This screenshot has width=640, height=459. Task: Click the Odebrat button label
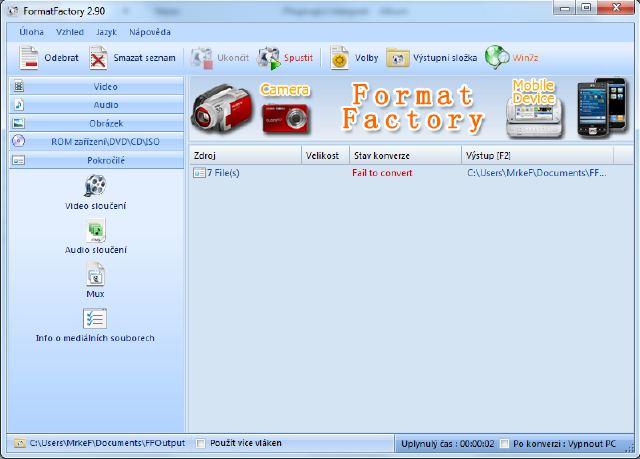click(62, 58)
